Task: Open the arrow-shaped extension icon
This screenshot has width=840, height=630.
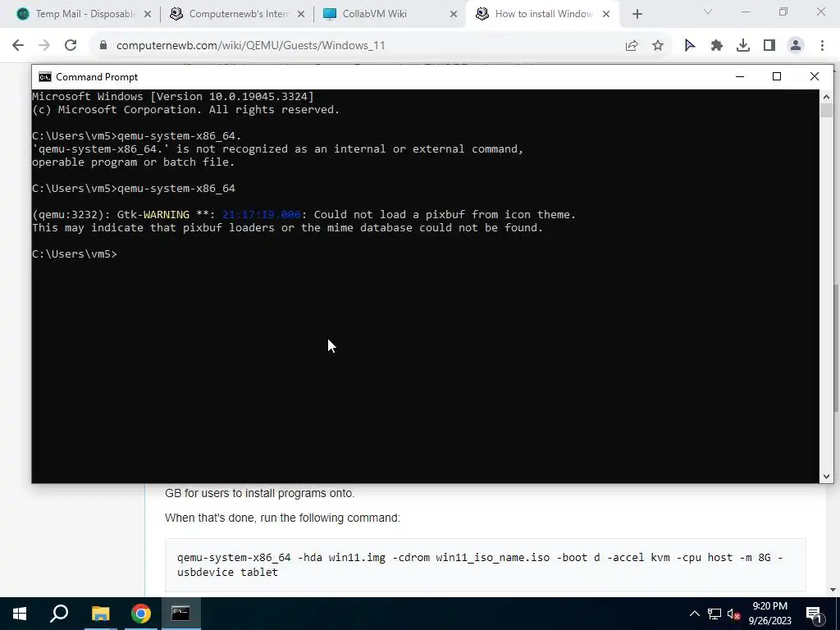Action: click(690, 46)
